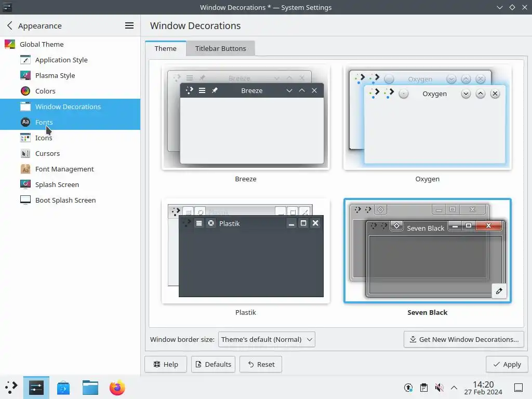This screenshot has height=399, width=532.
Task: Open the Fonts settings page
Action: 70,122
